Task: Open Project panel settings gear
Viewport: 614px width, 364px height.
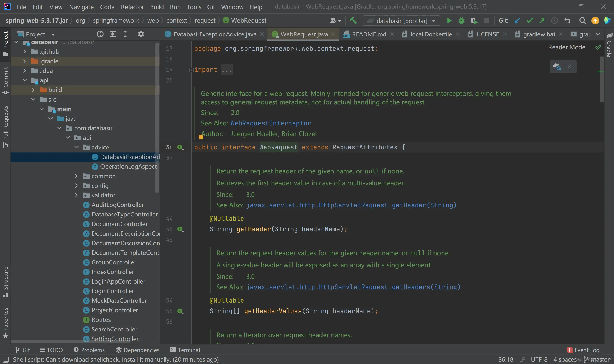Action: point(141,34)
